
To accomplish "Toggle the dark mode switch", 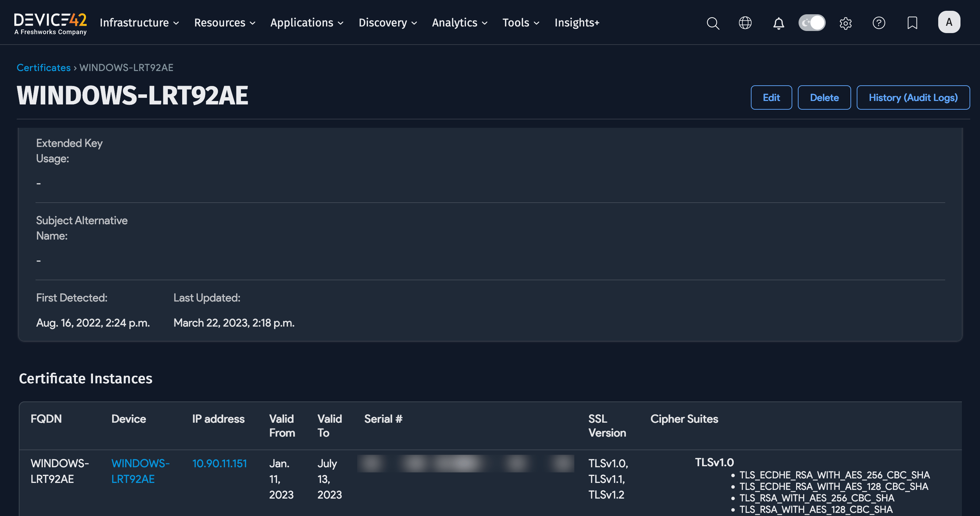I will point(812,23).
